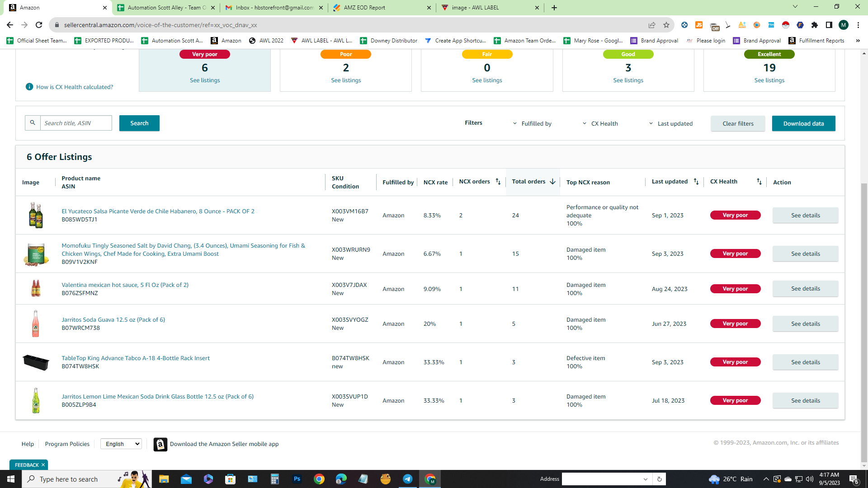Open the Valentina mexican hot sauce product link
868x488 pixels.
125,285
